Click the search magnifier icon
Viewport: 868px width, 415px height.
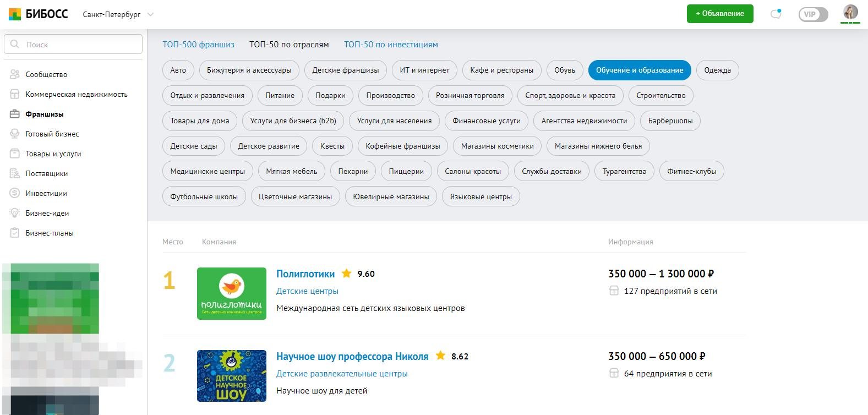15,44
